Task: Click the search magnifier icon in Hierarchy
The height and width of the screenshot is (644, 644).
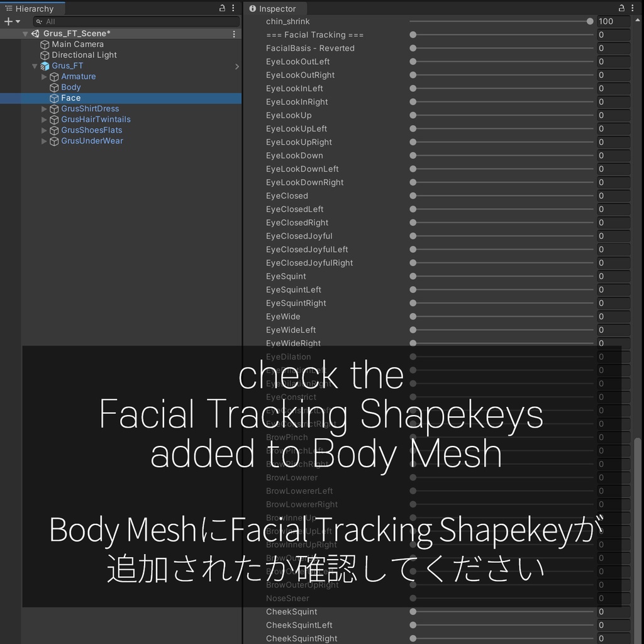Action: [38, 21]
